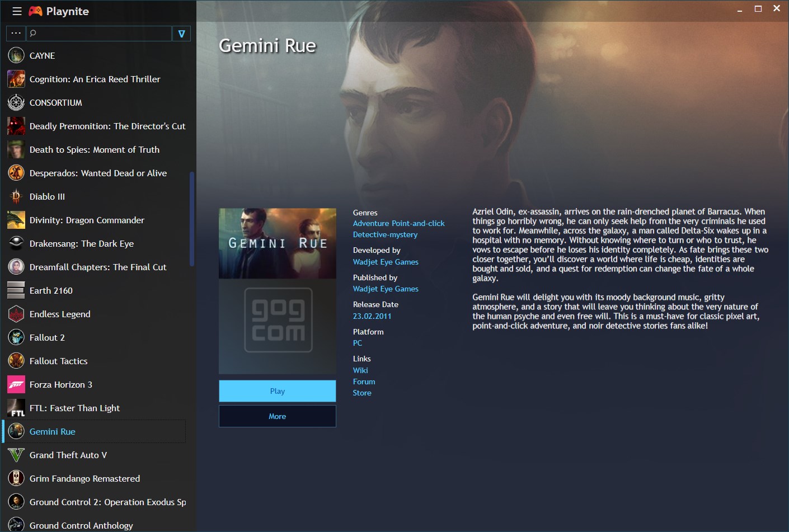Click inside the game search field
Viewport: 789px width, 532px height.
101,33
